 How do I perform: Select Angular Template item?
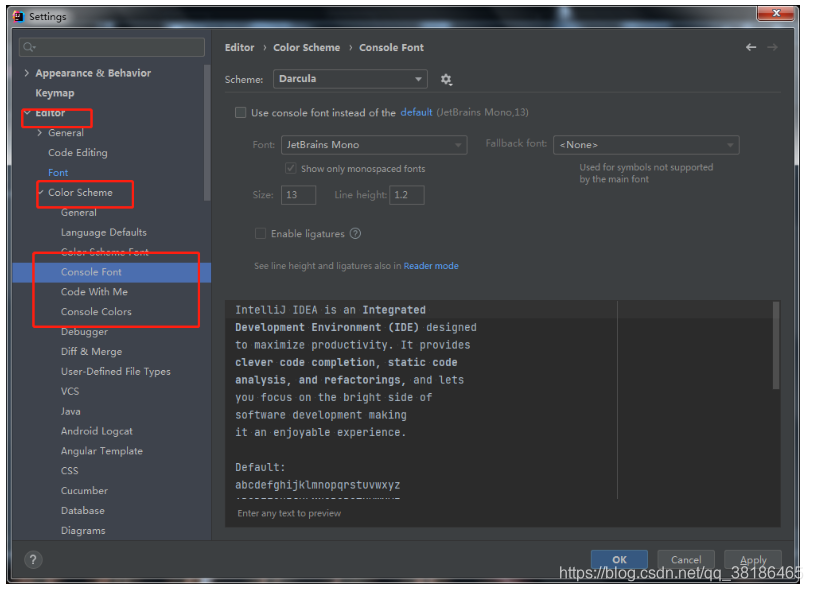[102, 451]
